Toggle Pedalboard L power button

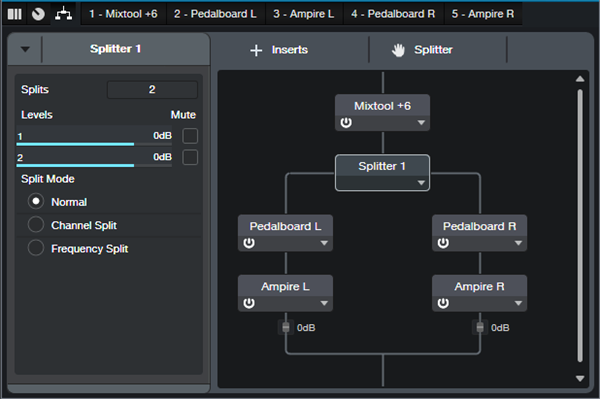point(249,243)
